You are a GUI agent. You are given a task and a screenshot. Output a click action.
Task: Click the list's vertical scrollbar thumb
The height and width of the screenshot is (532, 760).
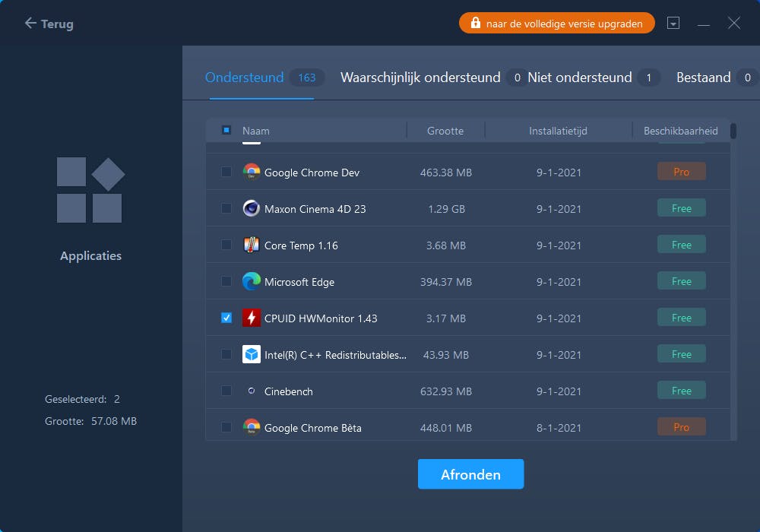click(733, 131)
